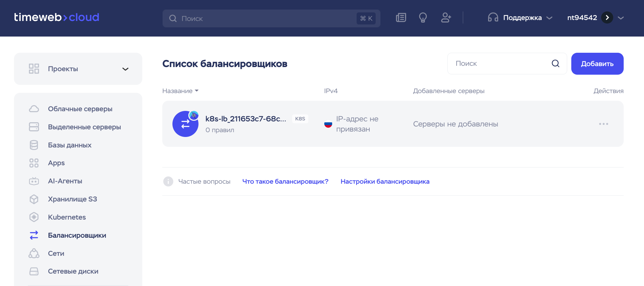Click the K8S badge tag

click(300, 119)
